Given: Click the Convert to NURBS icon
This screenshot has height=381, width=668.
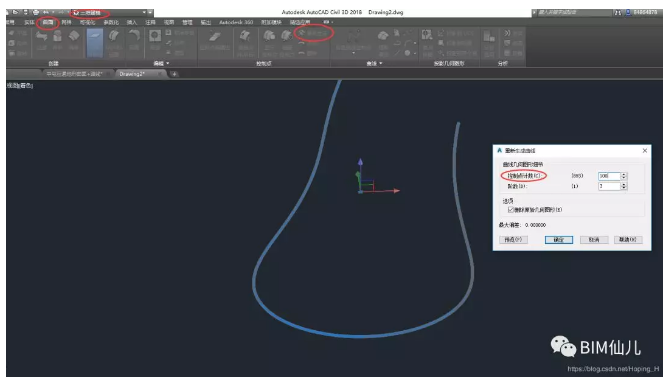Looking at the screenshot, I should (x=215, y=37).
